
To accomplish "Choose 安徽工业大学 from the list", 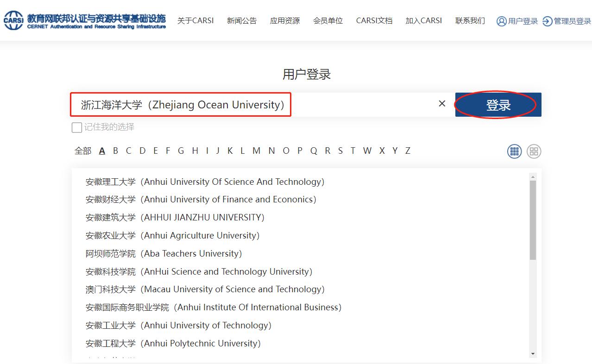I will pos(178,325).
